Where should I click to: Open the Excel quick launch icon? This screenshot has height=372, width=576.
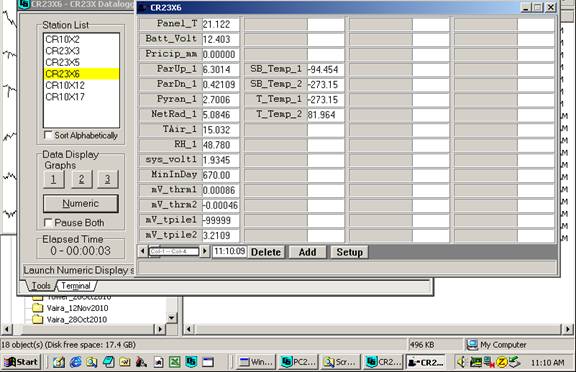(x=174, y=362)
